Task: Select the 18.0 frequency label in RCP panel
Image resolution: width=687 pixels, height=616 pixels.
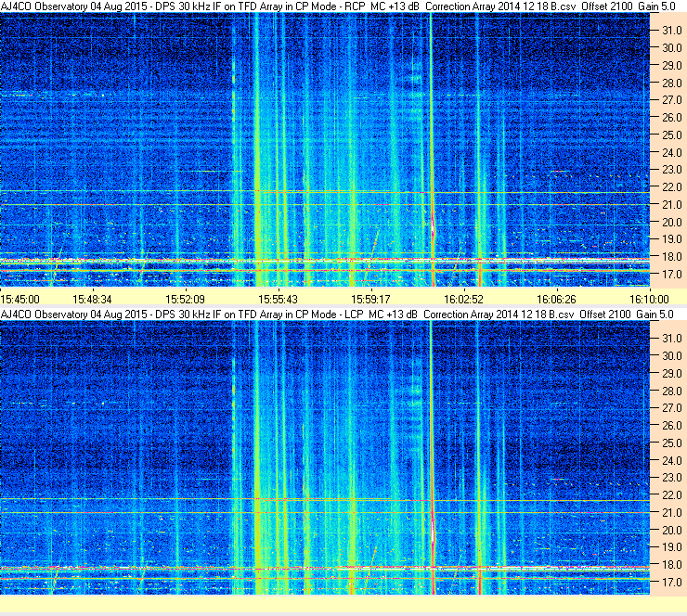Action: coord(671,257)
